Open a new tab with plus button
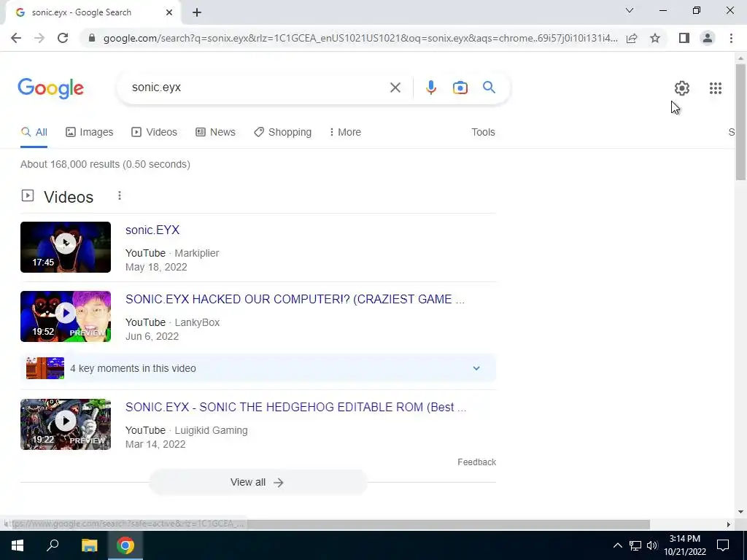Image resolution: width=747 pixels, height=560 pixels. (197, 12)
